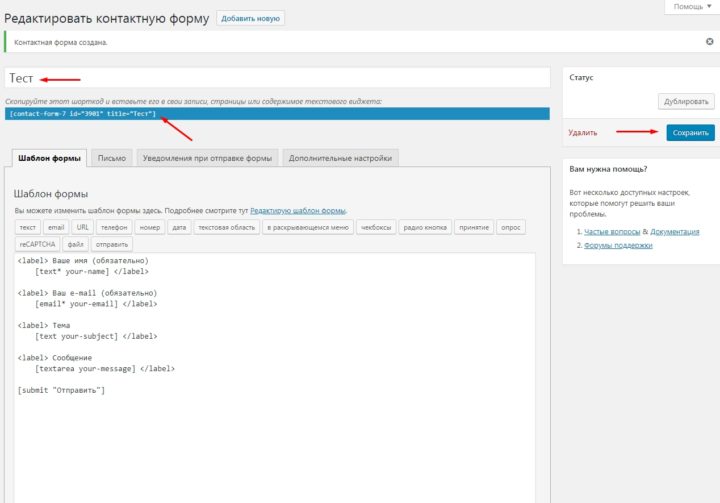This screenshot has width=720, height=503.
Task: Open the 'Дополнительные настройки' tab
Action: 340,158
